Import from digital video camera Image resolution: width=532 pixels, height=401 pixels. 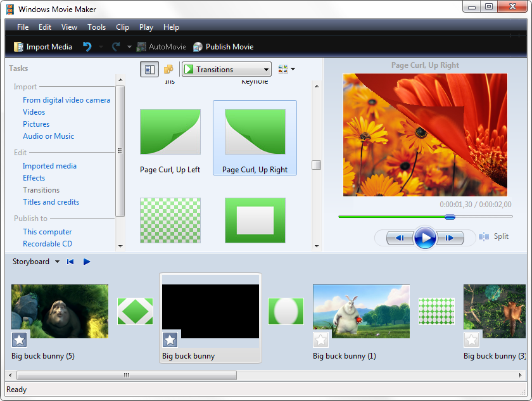coord(66,100)
